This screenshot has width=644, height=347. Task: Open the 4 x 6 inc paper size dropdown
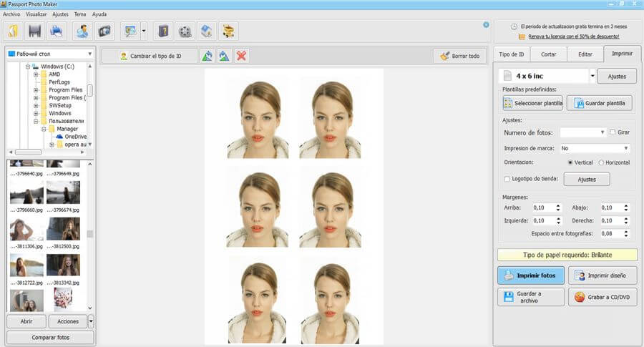point(592,76)
